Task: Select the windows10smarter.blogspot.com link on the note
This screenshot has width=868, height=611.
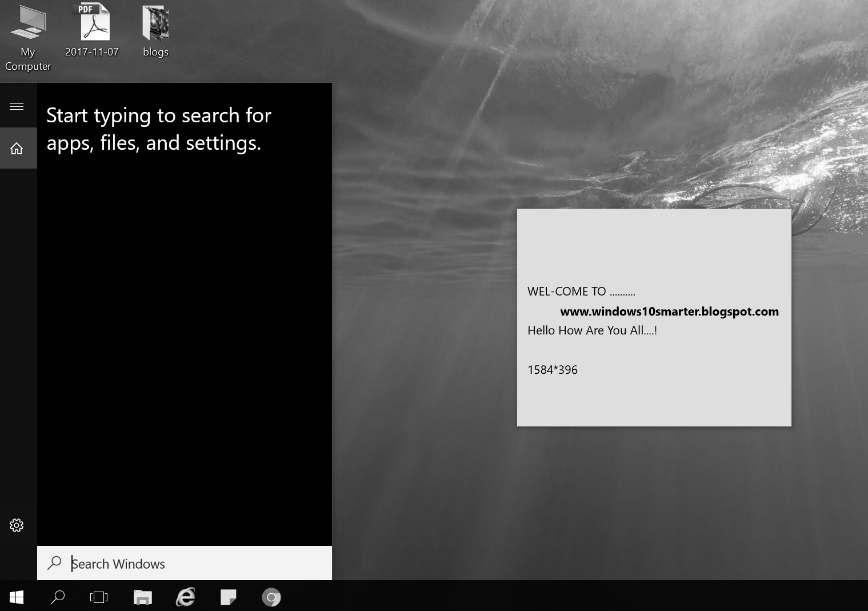Action: 669,312
